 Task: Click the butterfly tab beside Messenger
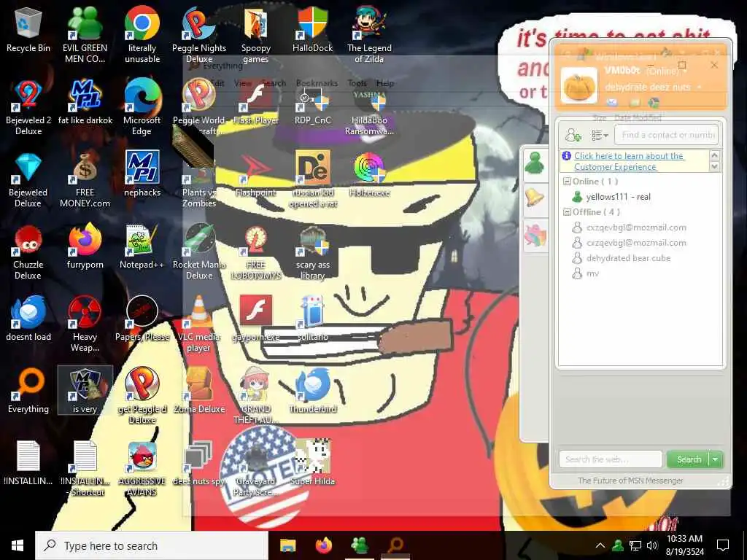535,236
